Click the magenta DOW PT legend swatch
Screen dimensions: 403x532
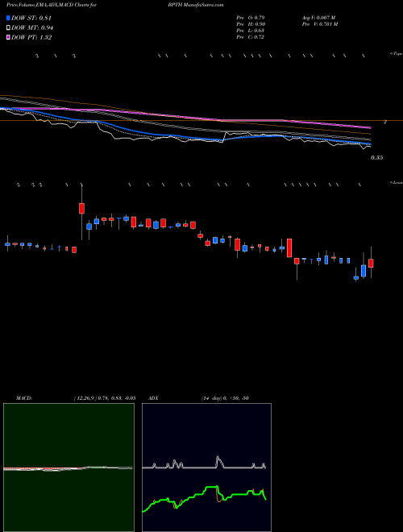click(9, 38)
